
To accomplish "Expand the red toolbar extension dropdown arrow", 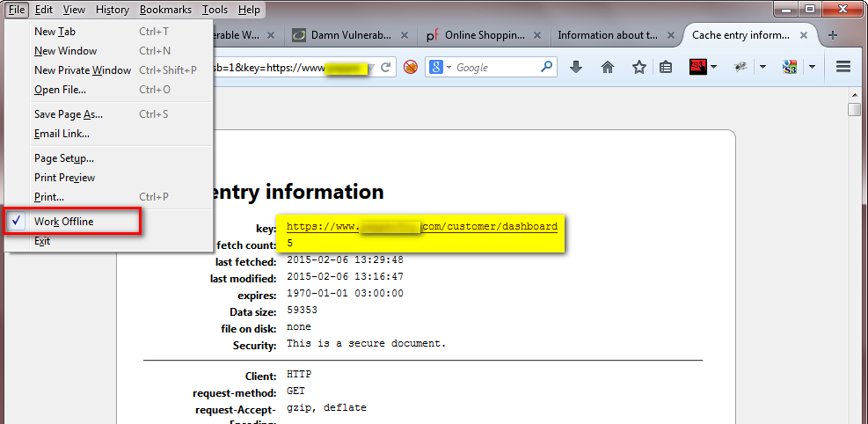I will coord(713,67).
